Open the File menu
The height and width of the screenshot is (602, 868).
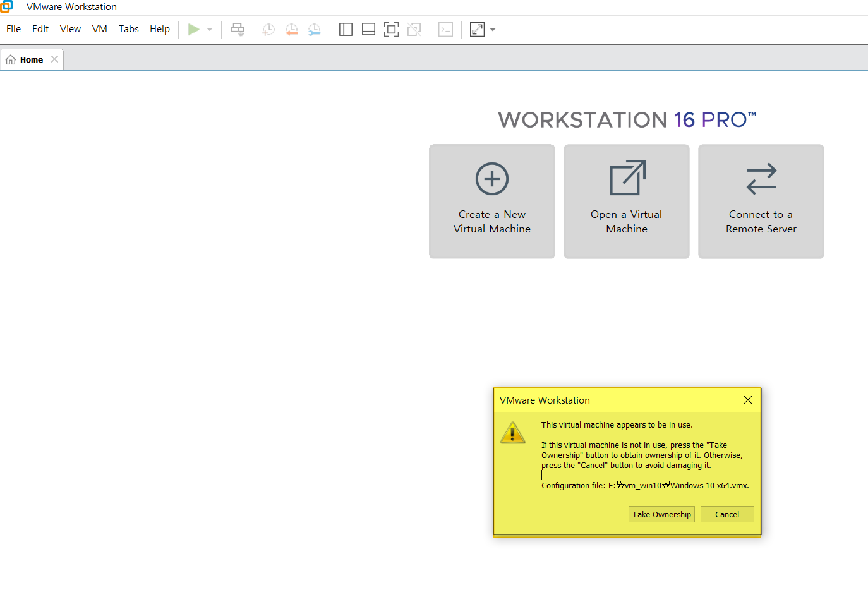pos(13,29)
